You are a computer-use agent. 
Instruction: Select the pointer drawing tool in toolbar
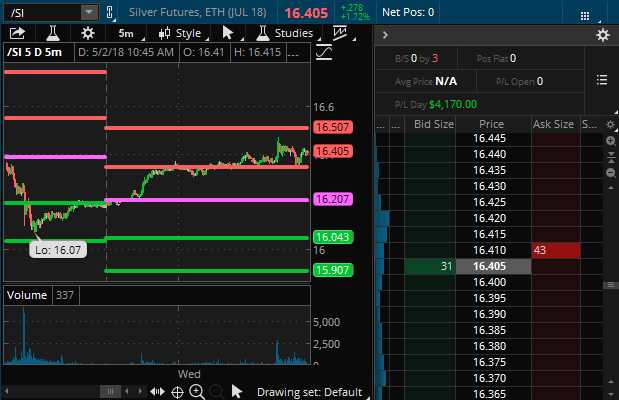tap(228, 34)
